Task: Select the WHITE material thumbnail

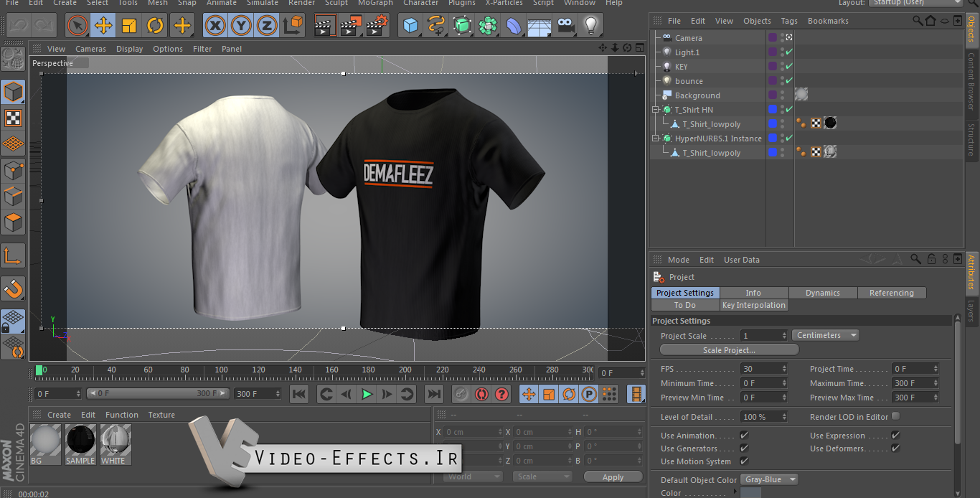Action: point(116,444)
